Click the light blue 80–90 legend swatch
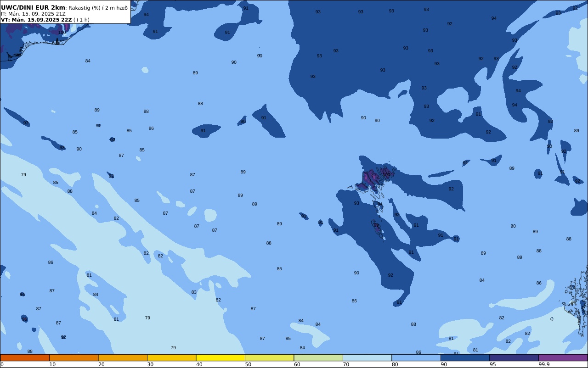 (x=416, y=357)
